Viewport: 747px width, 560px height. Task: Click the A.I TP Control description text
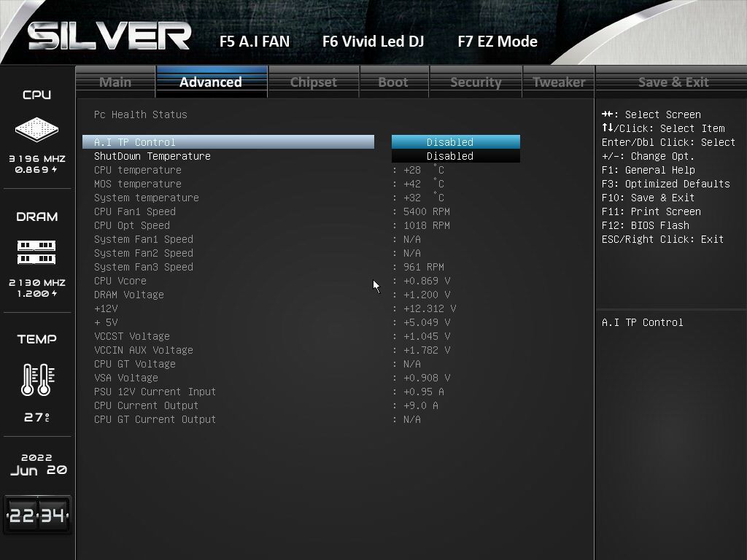tap(642, 322)
